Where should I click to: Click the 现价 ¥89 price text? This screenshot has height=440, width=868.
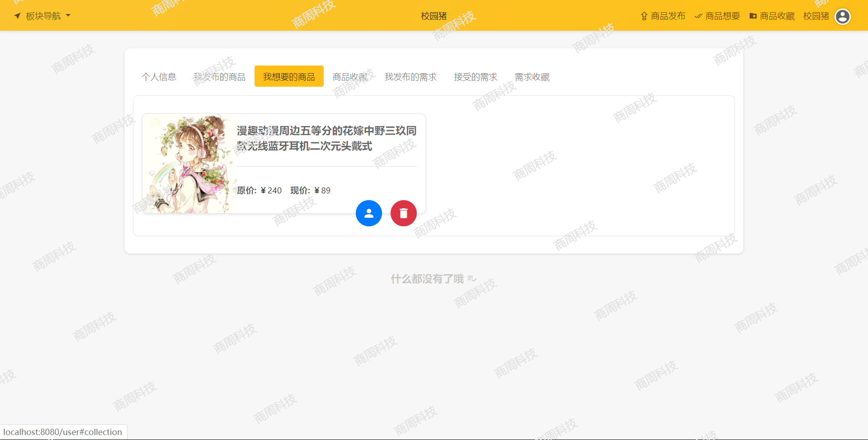(310, 191)
